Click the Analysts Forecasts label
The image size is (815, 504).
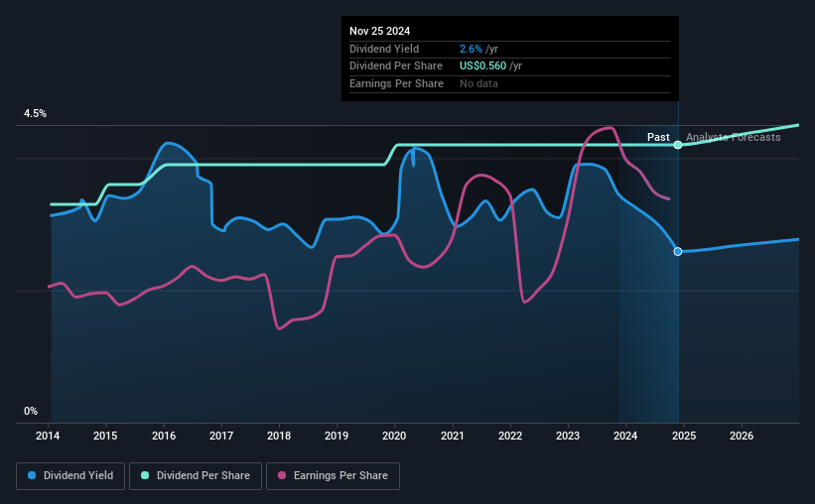(733, 137)
